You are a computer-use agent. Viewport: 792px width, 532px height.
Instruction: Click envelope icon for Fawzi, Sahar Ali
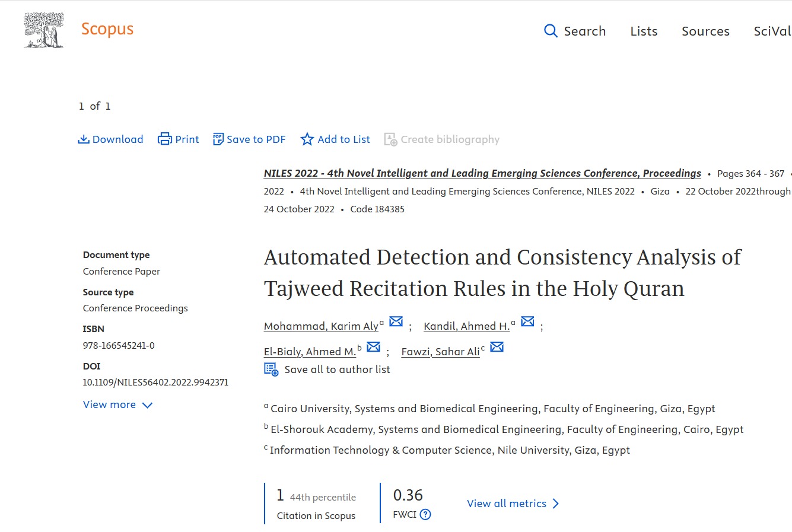click(497, 347)
